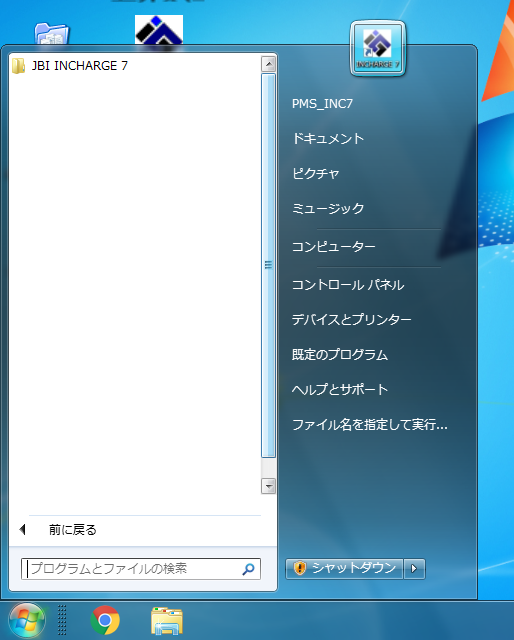
Task: Click the folder icon next to JBI INCHARGE 7
Action: click(18, 66)
